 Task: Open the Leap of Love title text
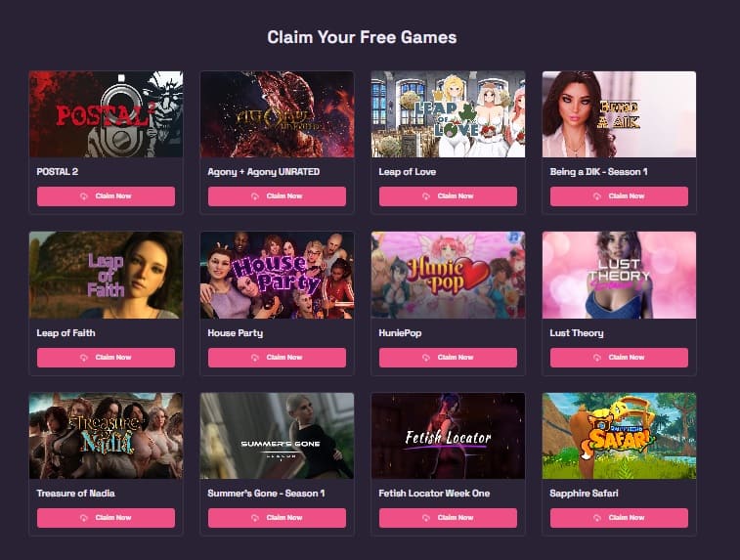(407, 172)
